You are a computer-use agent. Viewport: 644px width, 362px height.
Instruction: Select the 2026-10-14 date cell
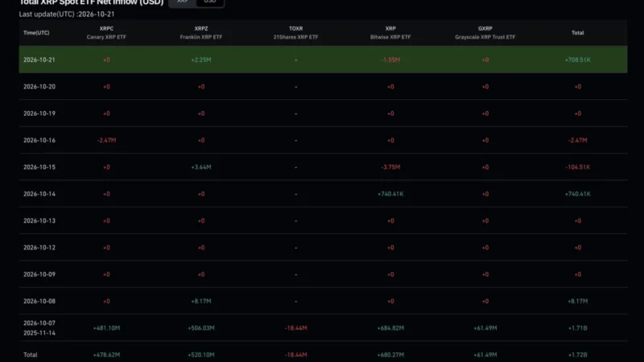click(39, 194)
